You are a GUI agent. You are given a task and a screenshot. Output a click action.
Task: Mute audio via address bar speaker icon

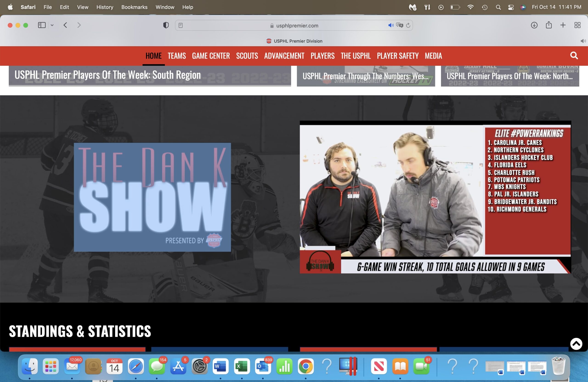pyautogui.click(x=391, y=25)
